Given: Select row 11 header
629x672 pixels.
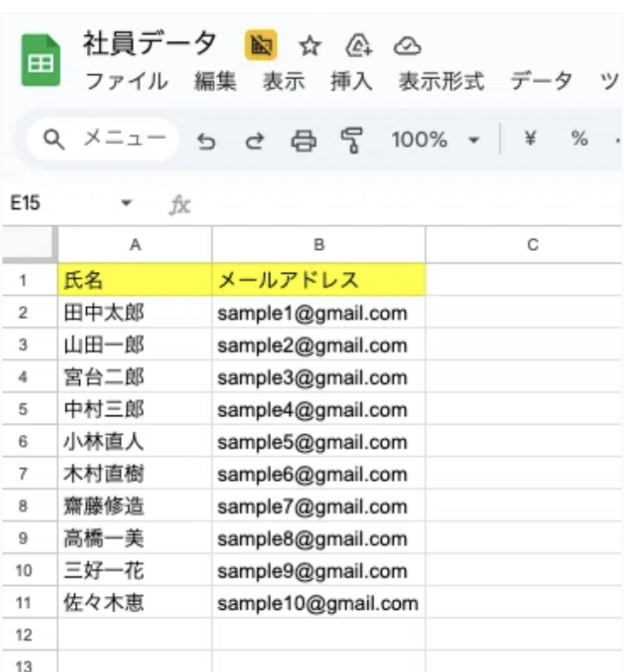Looking at the screenshot, I should (30, 603).
